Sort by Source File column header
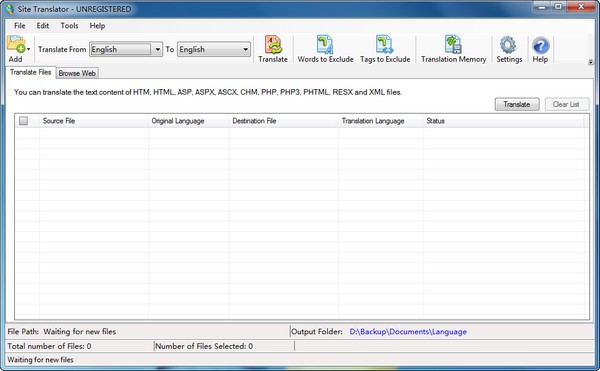Image resolution: width=600 pixels, height=371 pixels. (x=94, y=121)
